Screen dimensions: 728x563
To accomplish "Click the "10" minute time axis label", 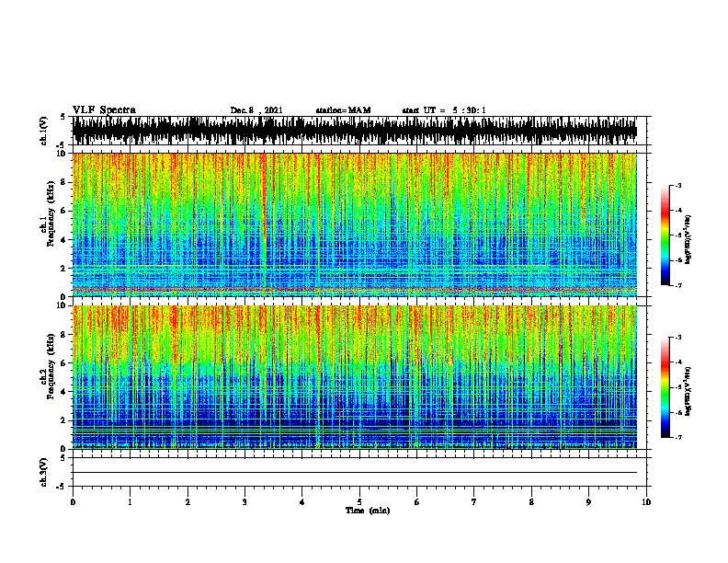I will click(646, 502).
